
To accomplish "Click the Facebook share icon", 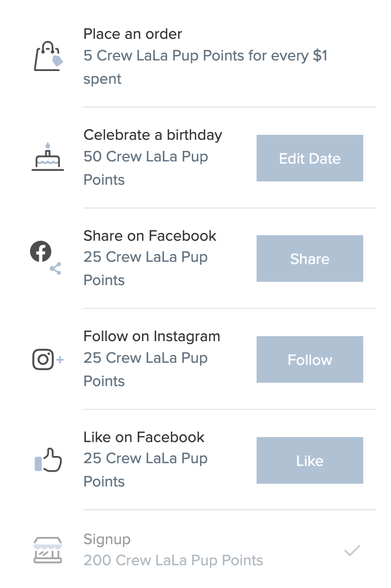I will 45,258.
